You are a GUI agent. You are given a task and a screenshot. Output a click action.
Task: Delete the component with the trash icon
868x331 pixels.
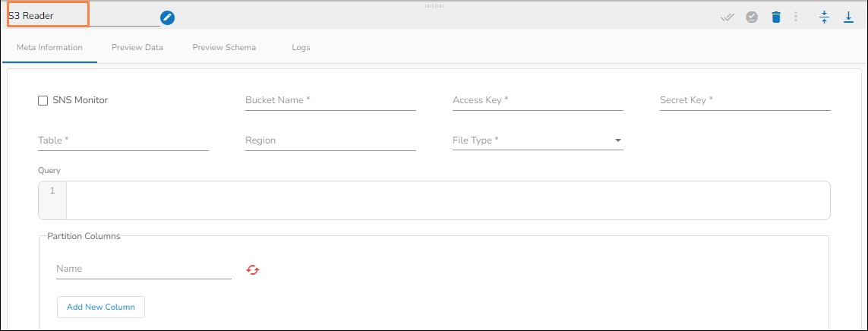[775, 17]
